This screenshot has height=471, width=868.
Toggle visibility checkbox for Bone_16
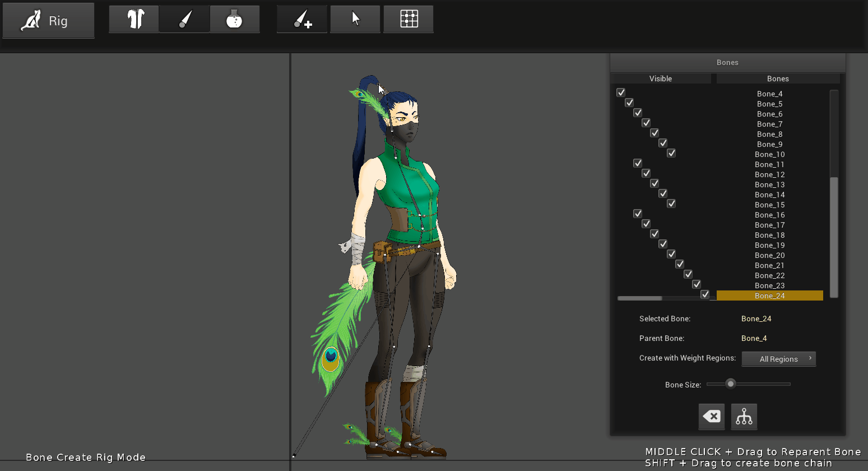638,214
